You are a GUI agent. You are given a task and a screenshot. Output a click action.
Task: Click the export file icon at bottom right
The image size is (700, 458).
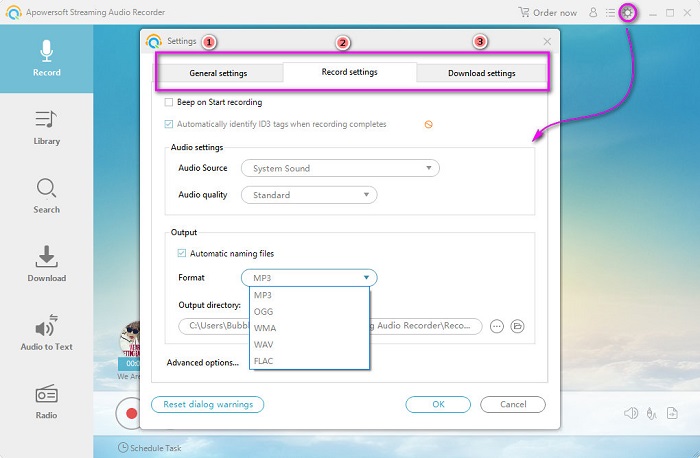[672, 413]
